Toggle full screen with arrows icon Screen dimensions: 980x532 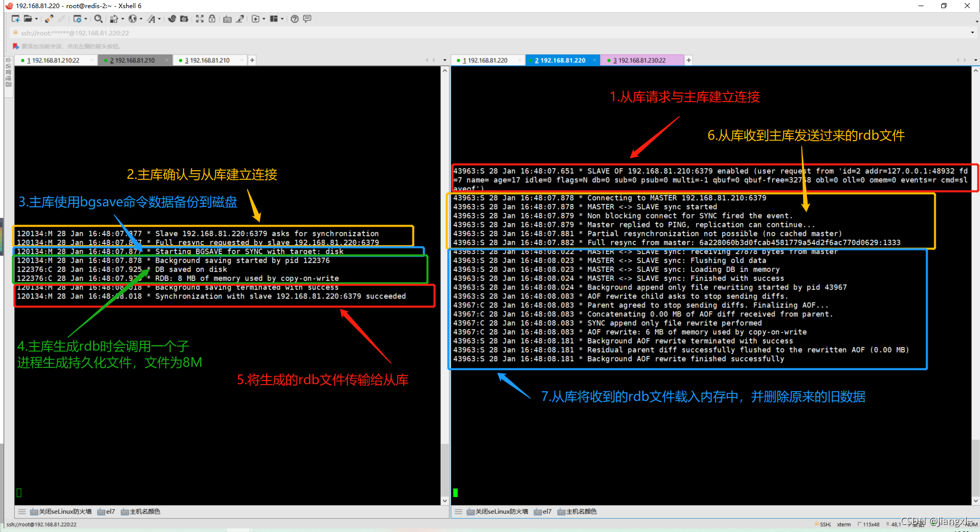(200, 19)
